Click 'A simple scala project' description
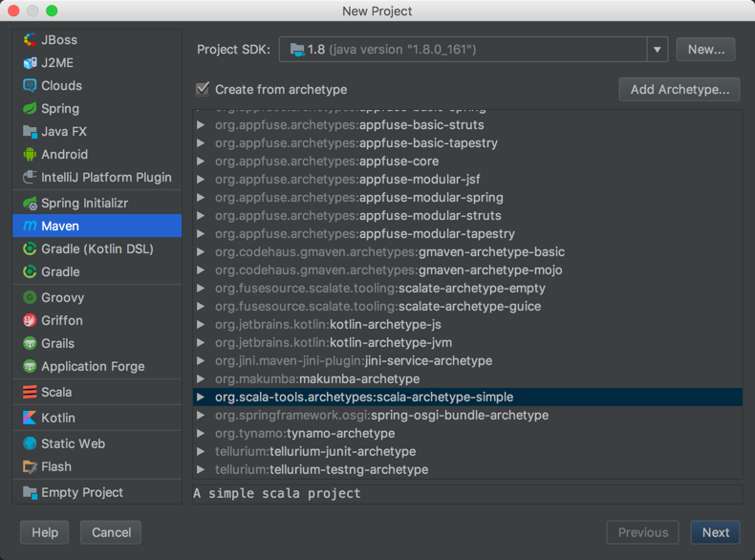Screen dimensions: 755x560 (277, 493)
